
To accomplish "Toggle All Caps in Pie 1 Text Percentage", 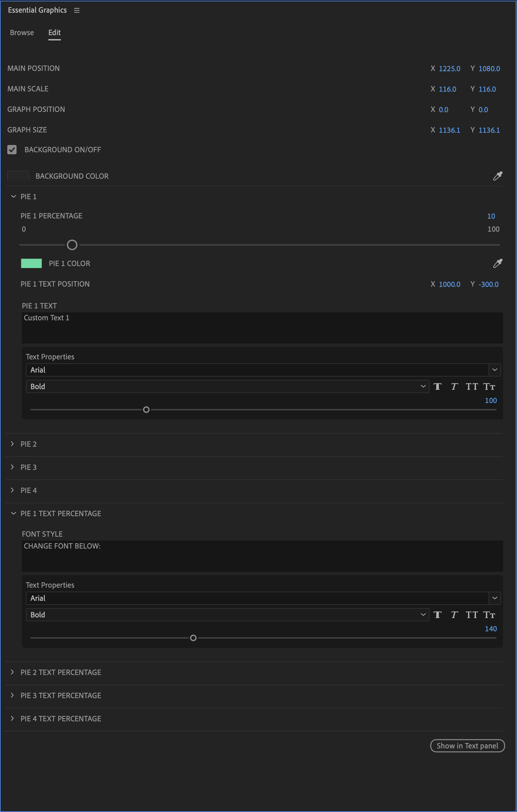I will (x=472, y=615).
